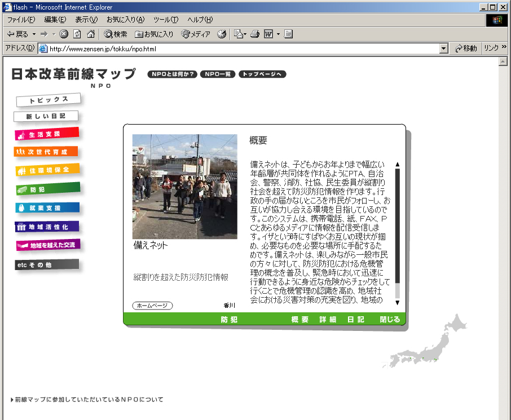
Task: Open the 就業支援 category icon
Action: (46, 207)
